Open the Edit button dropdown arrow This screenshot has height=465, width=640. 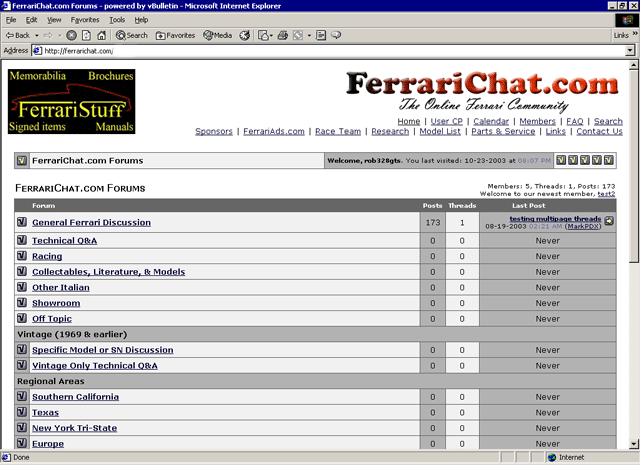point(309,36)
